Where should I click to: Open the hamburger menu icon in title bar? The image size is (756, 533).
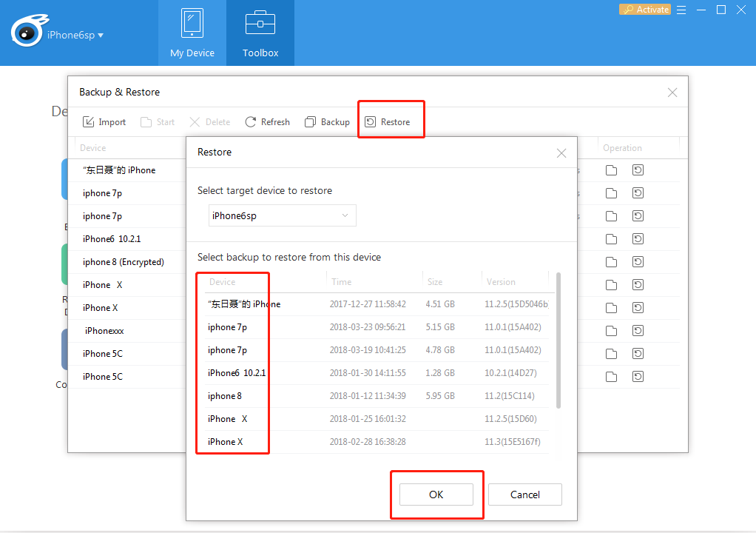coord(681,10)
